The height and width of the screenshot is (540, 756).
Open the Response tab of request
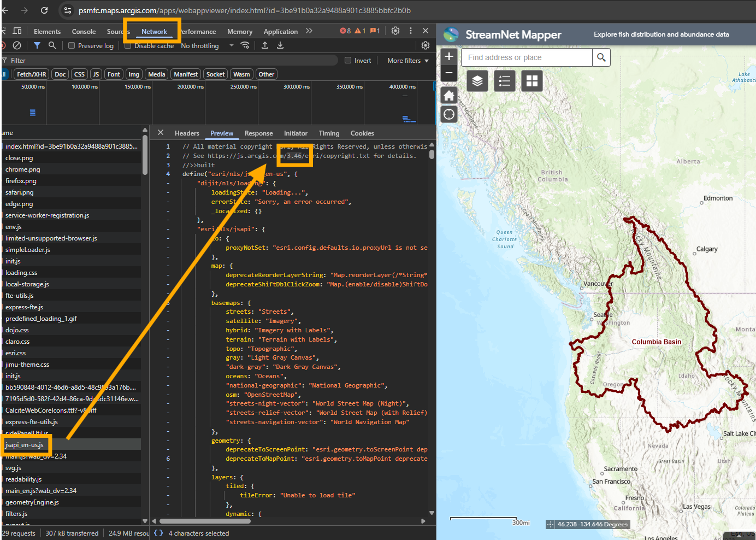click(259, 133)
